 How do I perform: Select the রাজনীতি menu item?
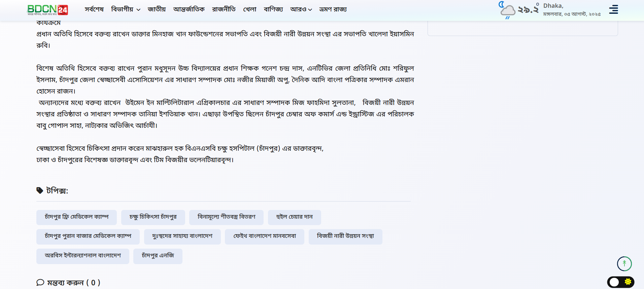pos(224,9)
